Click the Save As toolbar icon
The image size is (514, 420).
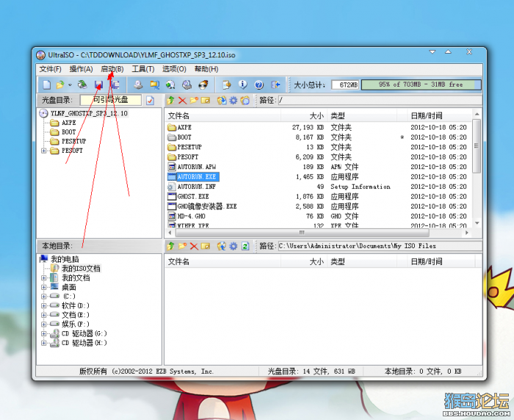pyautogui.click(x=115, y=85)
